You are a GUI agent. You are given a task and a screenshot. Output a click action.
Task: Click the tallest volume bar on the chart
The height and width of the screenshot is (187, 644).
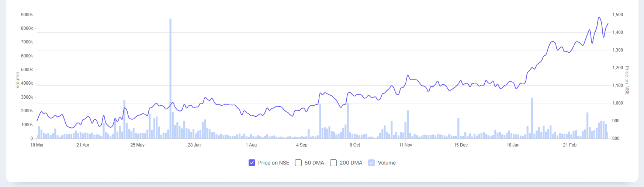(170, 74)
